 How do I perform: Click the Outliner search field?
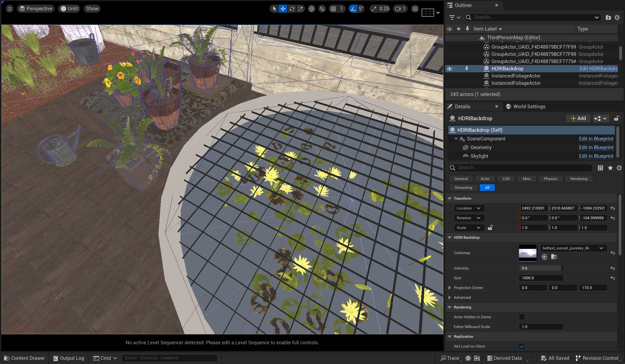532,17
